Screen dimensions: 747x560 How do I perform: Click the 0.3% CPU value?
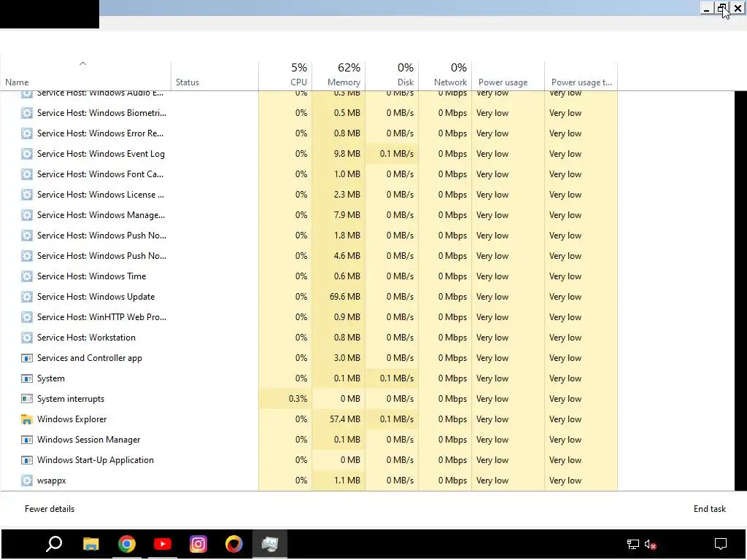298,399
